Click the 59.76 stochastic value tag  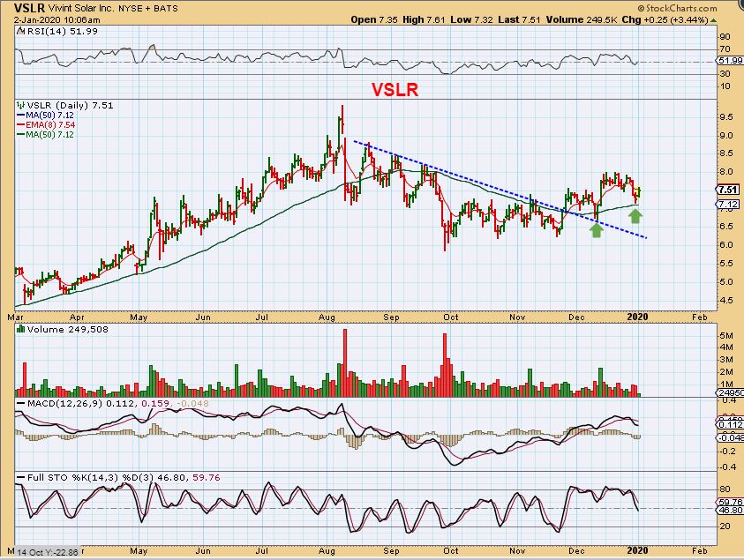coord(730,502)
